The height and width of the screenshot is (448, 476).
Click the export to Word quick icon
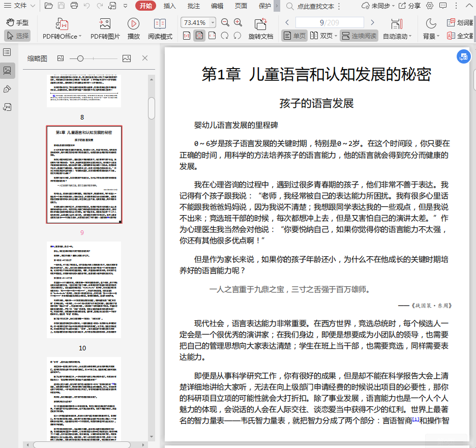tap(112, 6)
